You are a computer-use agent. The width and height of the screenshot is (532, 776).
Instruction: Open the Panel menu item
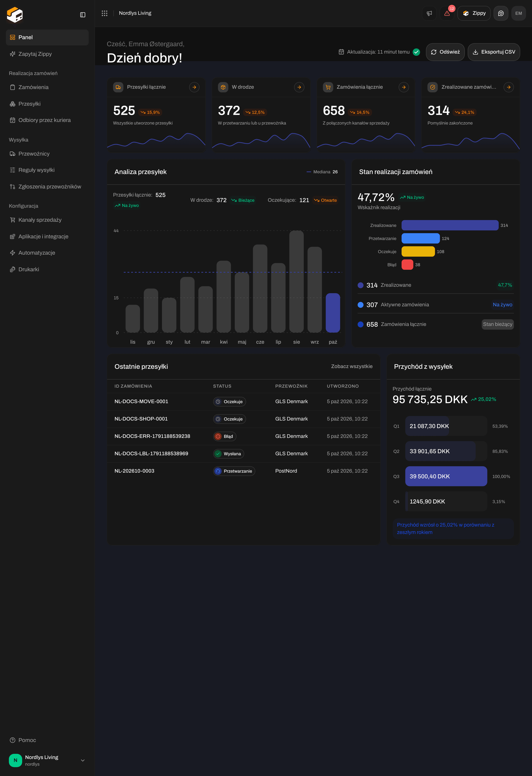(47, 37)
